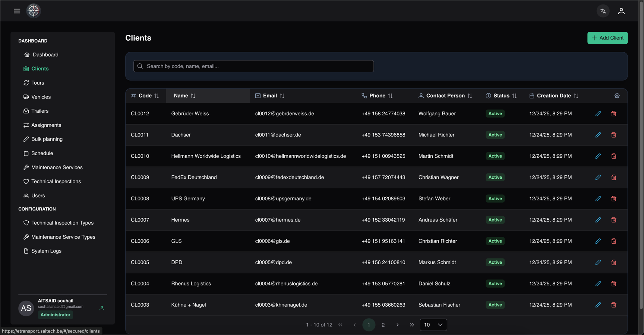Image resolution: width=644 pixels, height=335 pixels.
Task: Click the Administrator role badge
Action: (x=56, y=315)
